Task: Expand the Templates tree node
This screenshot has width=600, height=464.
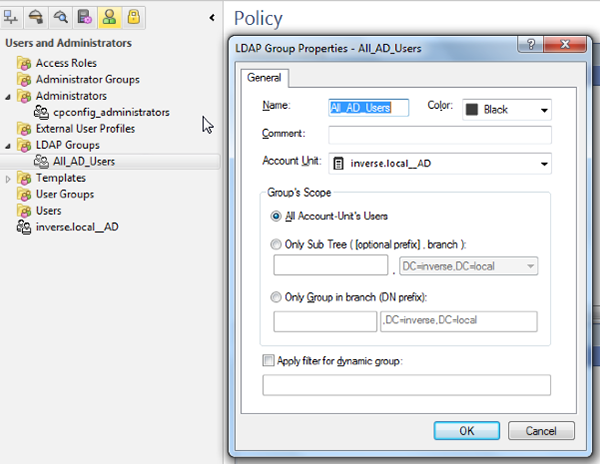Action: click(x=9, y=178)
